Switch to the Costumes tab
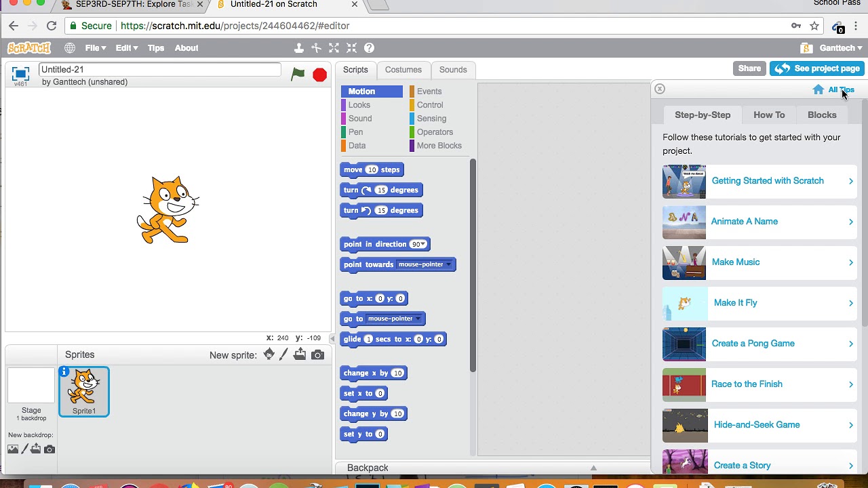This screenshot has width=868, height=488. pos(403,70)
